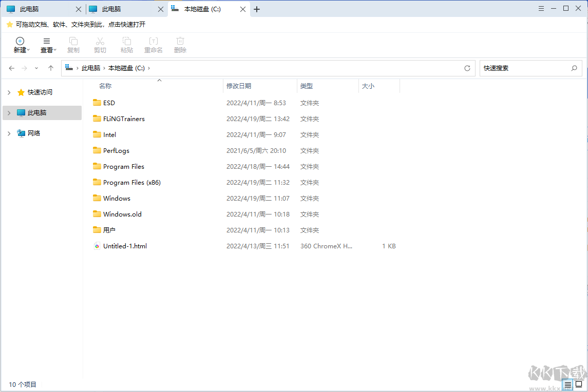Click the search magnifier icon
Screen dimensions: 588x392
pos(574,68)
